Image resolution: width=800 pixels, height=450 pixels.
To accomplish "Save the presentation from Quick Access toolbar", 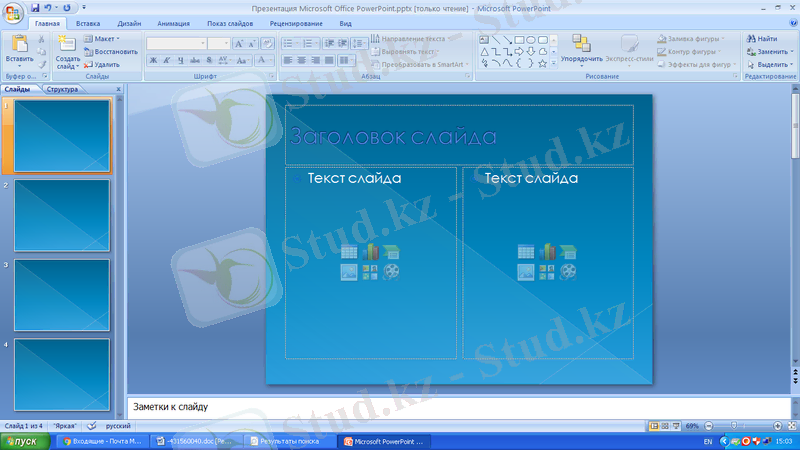I will [x=35, y=7].
